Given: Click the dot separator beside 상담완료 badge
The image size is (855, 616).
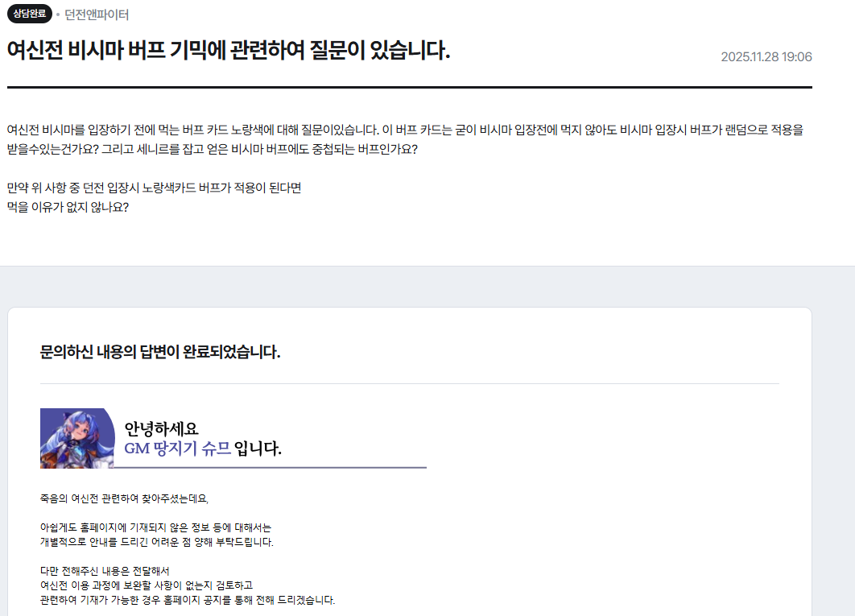Looking at the screenshot, I should (x=58, y=15).
